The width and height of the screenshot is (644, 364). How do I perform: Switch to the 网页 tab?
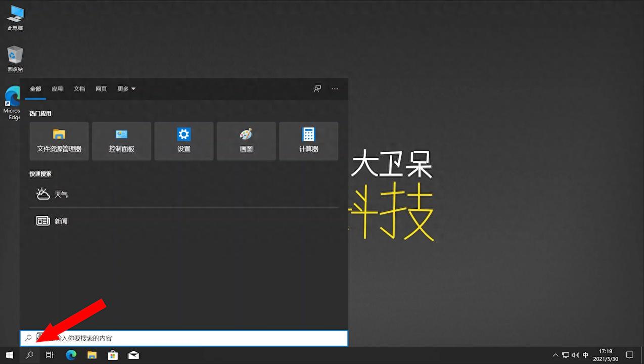(101, 88)
